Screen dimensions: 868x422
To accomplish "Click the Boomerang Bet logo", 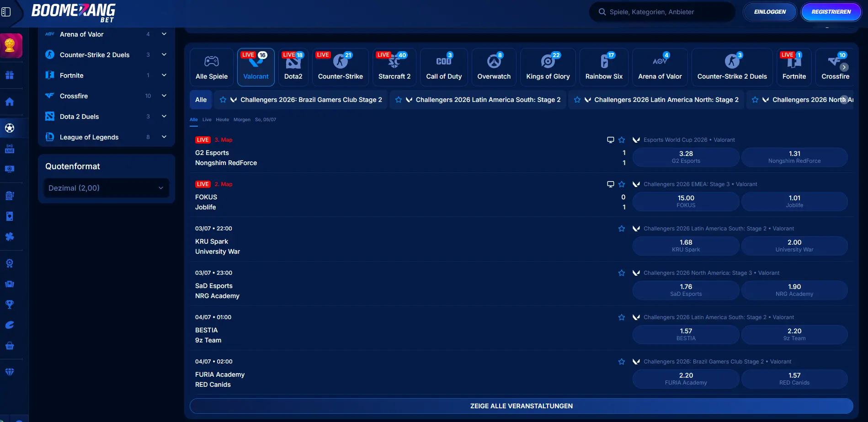I will (x=73, y=12).
